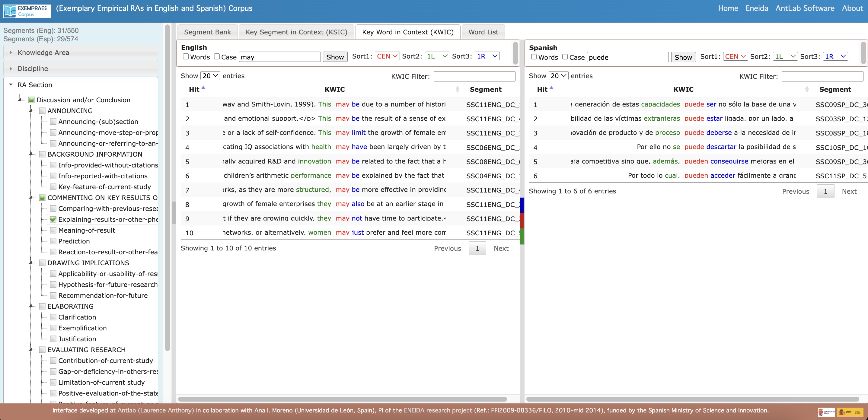Image resolution: width=868 pixels, height=420 pixels.
Task: Switch to Key Segment in Context tab
Action: [296, 32]
